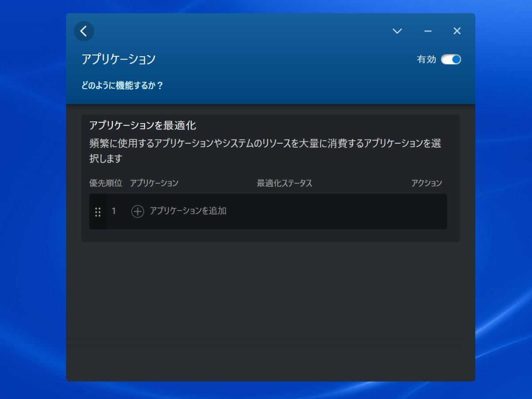Minimize the application window

428,31
